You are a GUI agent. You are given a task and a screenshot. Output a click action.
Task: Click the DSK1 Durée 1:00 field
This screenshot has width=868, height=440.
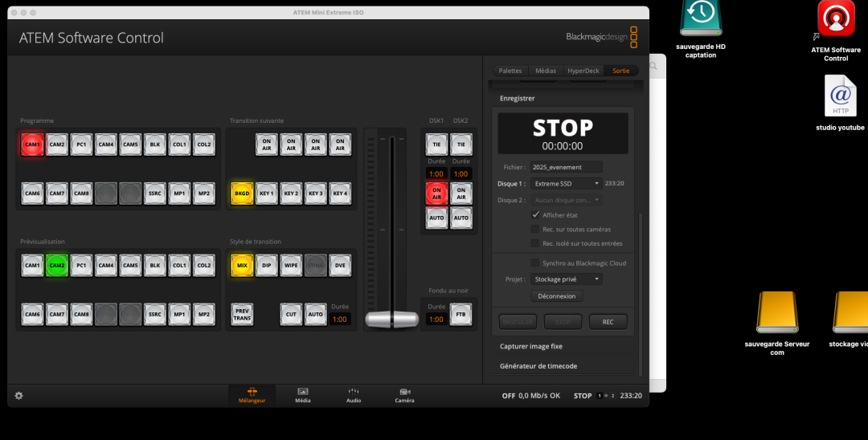click(x=436, y=173)
